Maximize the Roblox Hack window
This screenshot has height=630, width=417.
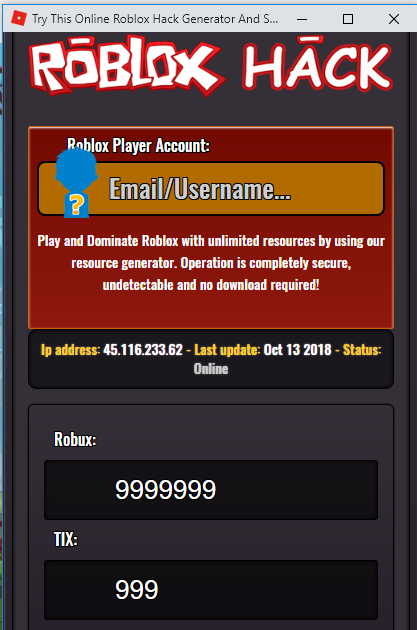pos(348,19)
